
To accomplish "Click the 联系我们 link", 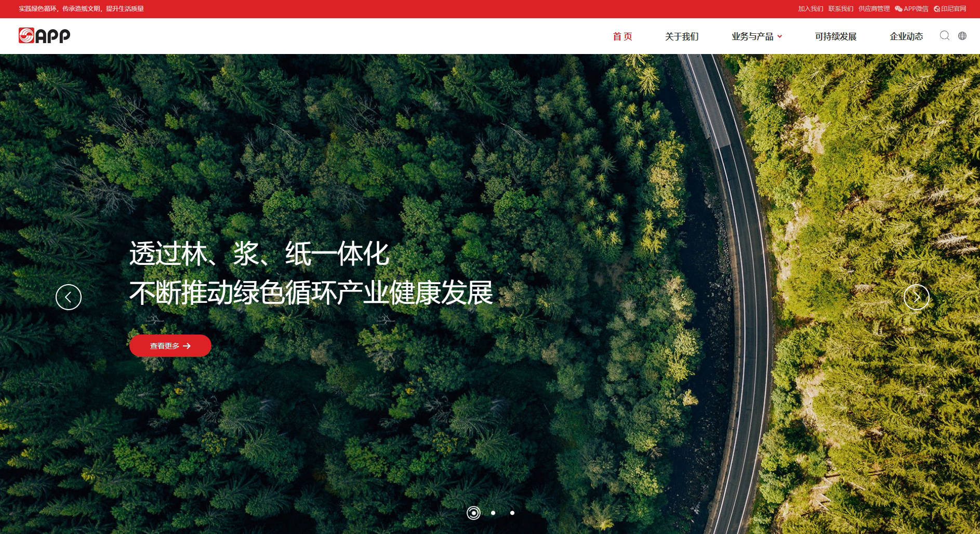I will point(841,9).
